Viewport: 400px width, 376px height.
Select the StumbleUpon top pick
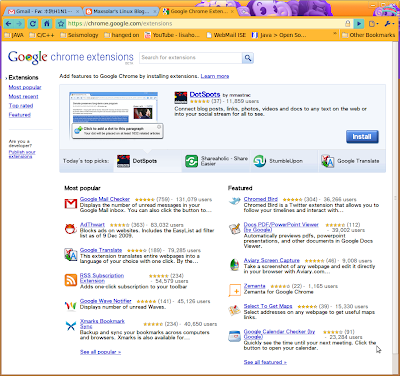285,161
